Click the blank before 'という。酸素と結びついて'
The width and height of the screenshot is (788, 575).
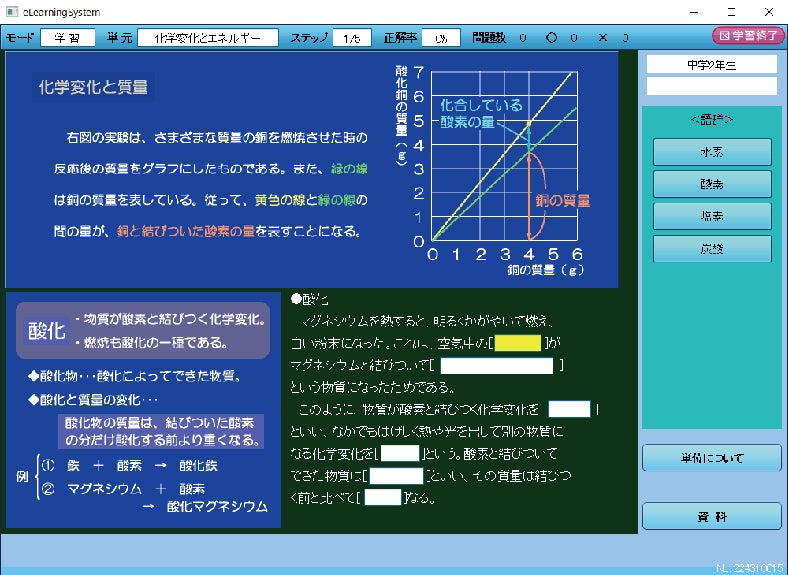(x=400, y=453)
